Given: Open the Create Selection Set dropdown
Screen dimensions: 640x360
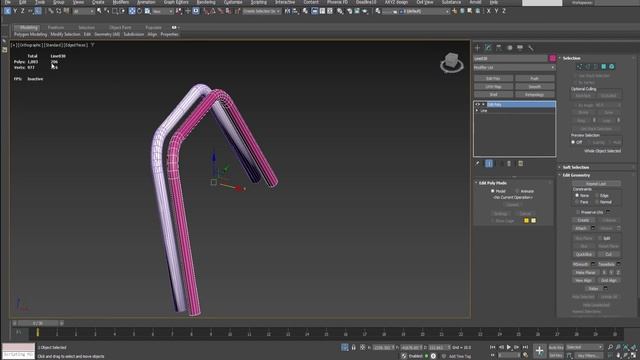Looking at the screenshot, I should tap(262, 11).
